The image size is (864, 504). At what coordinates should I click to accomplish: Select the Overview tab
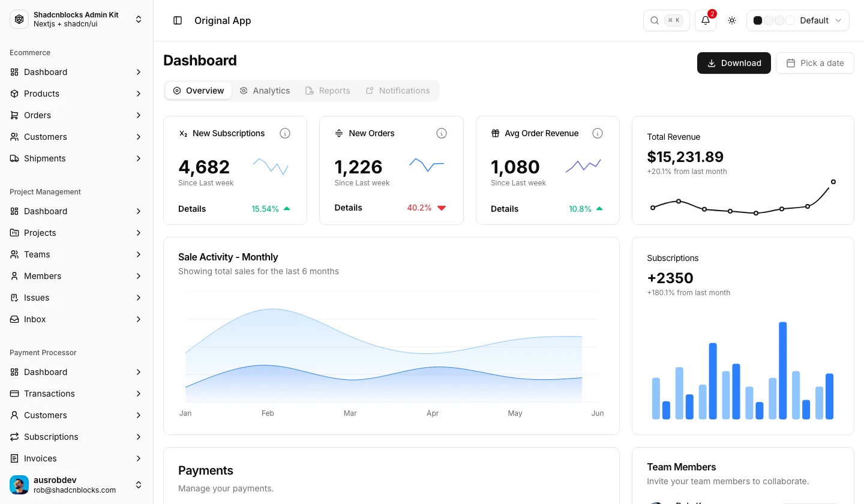point(199,91)
